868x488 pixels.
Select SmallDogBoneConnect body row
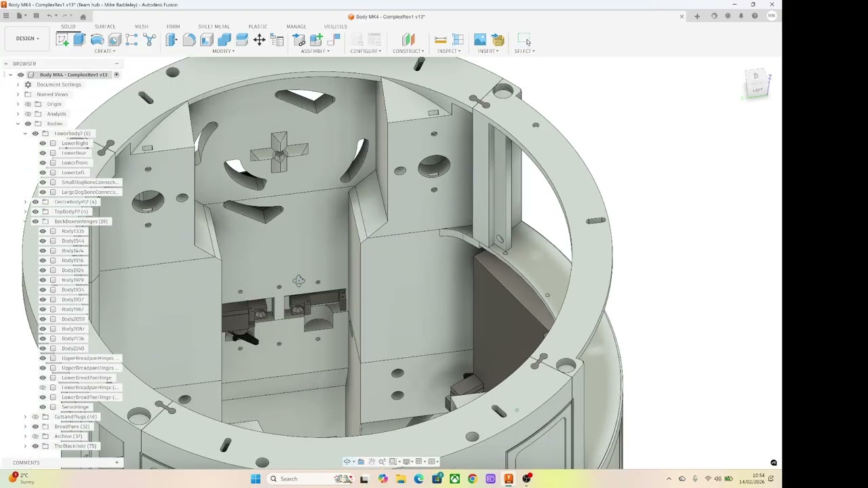(79, 182)
